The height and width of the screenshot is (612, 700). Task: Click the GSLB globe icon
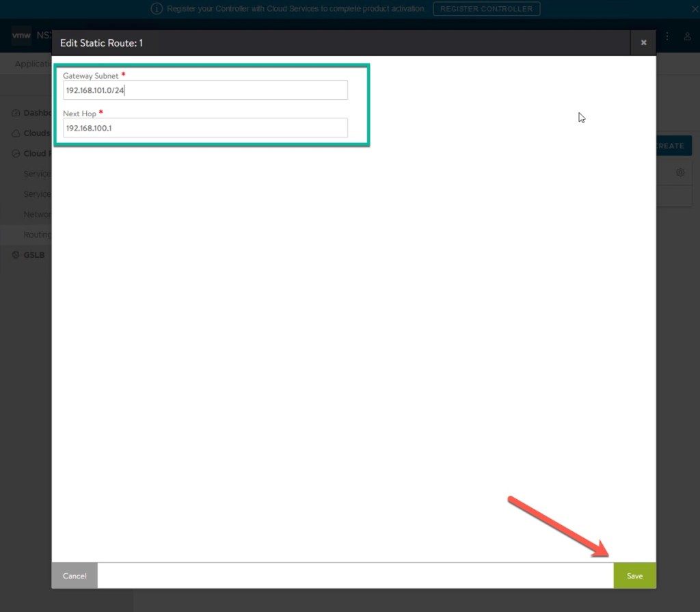pos(16,255)
